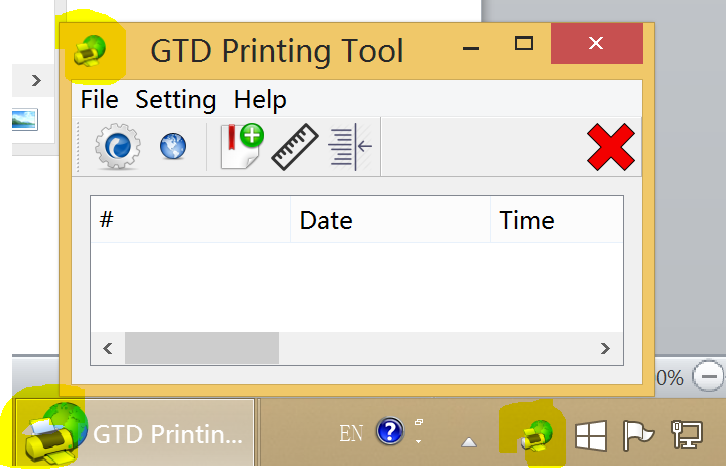Viewport: 726px width, 469px height.
Task: Click the gear refresh settings icon
Action: coord(118,146)
